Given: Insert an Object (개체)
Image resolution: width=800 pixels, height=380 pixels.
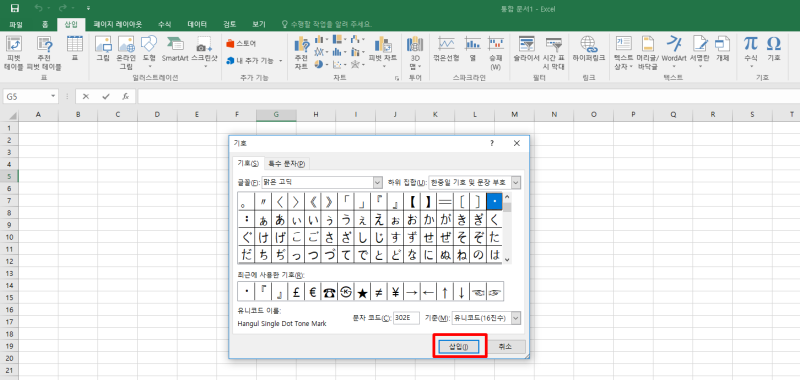Looking at the screenshot, I should (722, 49).
